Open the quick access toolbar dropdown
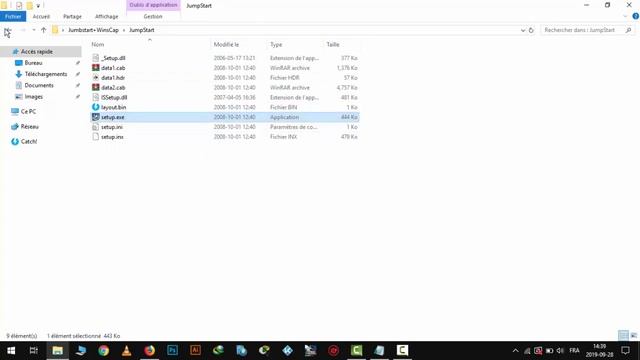Image resolution: width=640 pixels, height=360 pixels. point(38,6)
